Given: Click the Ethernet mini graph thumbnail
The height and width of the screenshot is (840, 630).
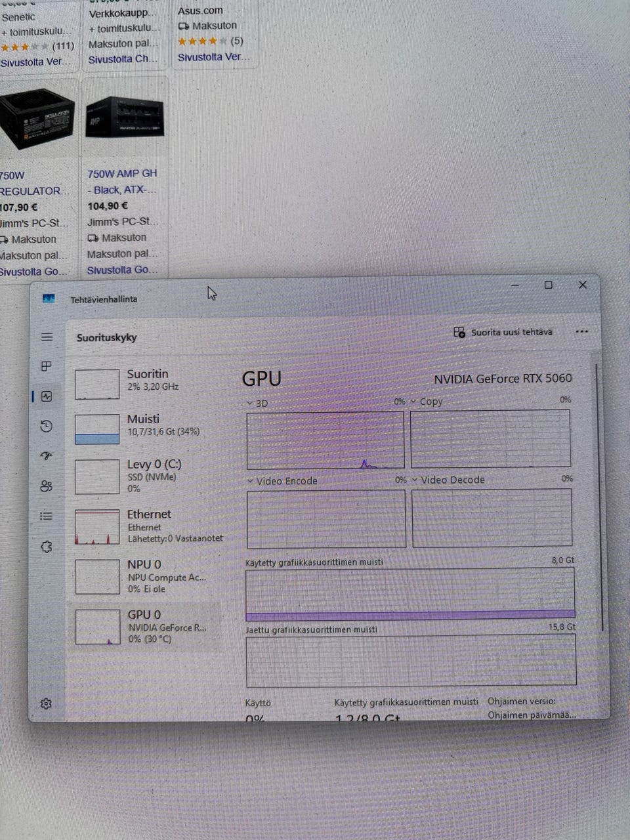Looking at the screenshot, I should (x=97, y=527).
